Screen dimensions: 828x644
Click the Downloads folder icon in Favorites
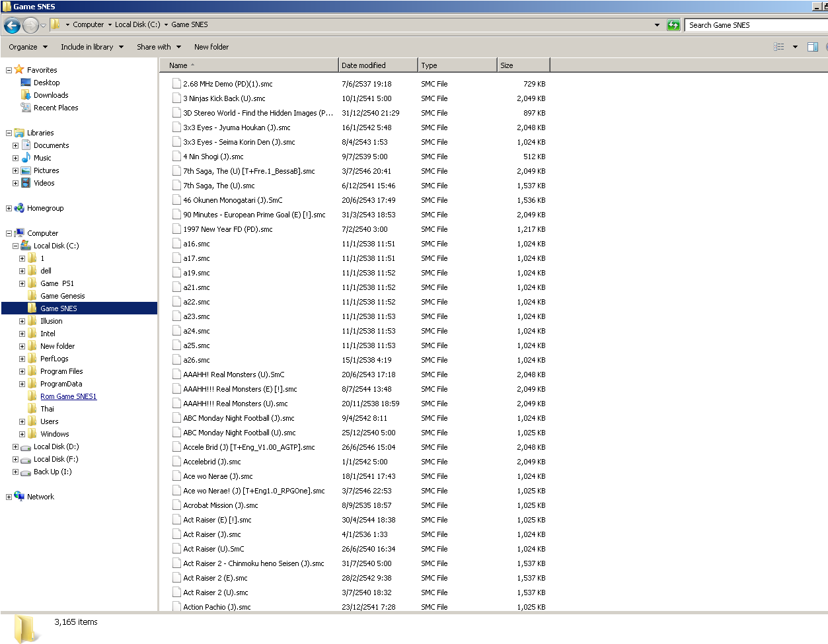point(26,95)
